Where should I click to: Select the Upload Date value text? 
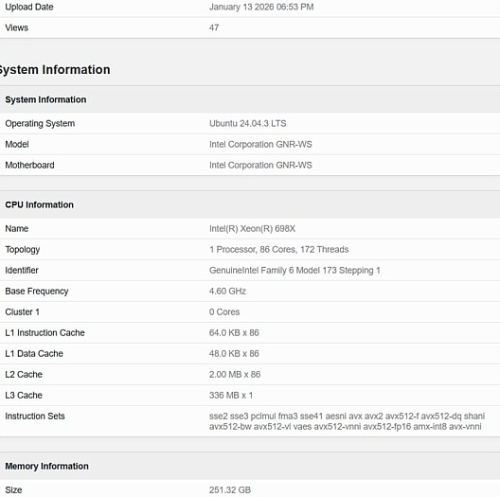pos(261,7)
